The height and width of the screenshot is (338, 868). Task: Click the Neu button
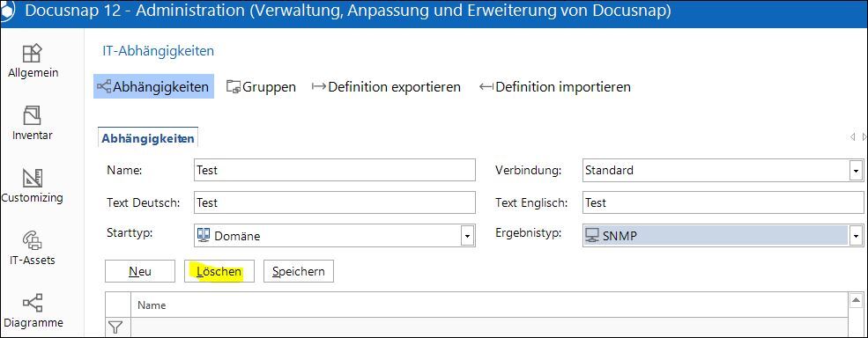coord(140,272)
